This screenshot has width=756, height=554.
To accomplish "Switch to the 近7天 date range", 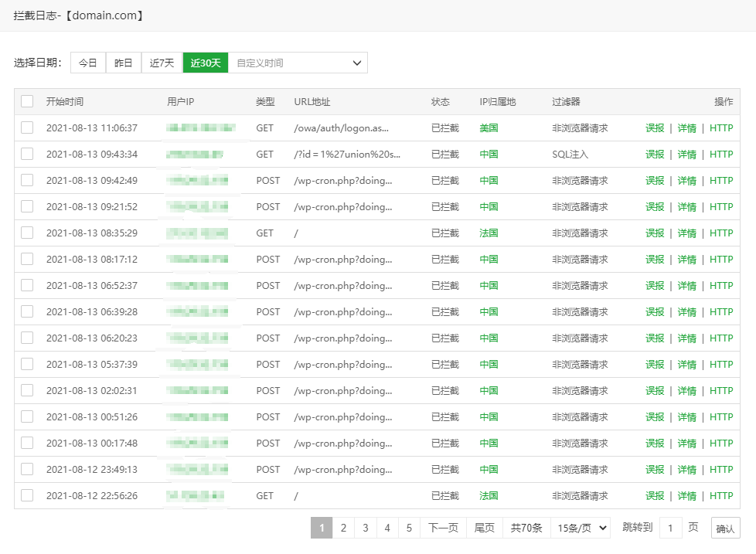I will [x=162, y=63].
